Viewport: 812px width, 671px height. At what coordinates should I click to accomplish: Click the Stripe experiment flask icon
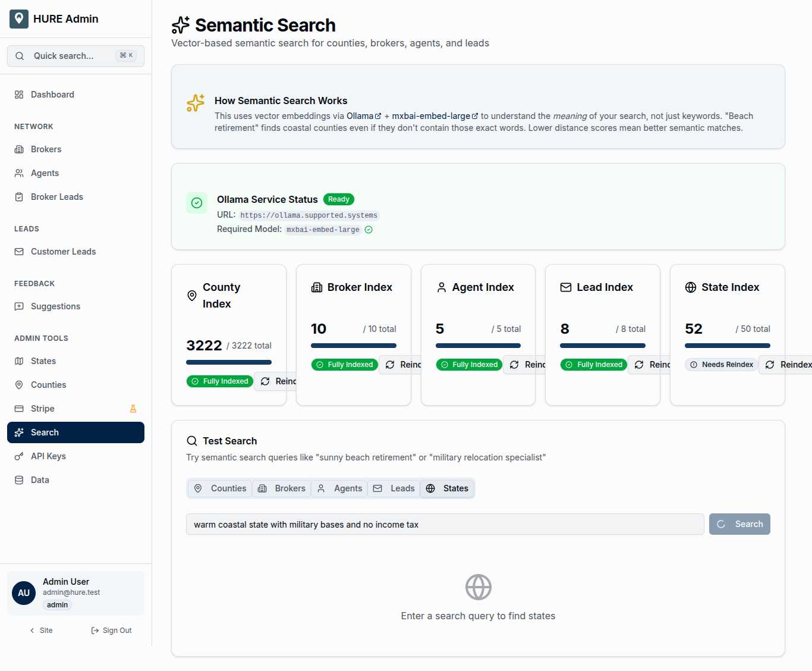tap(133, 409)
